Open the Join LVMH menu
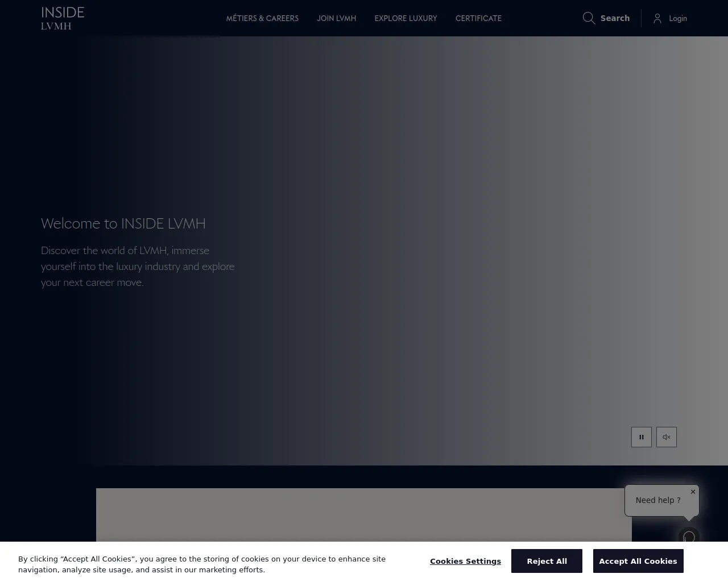Screen dimensions: 728x582 click(x=337, y=18)
